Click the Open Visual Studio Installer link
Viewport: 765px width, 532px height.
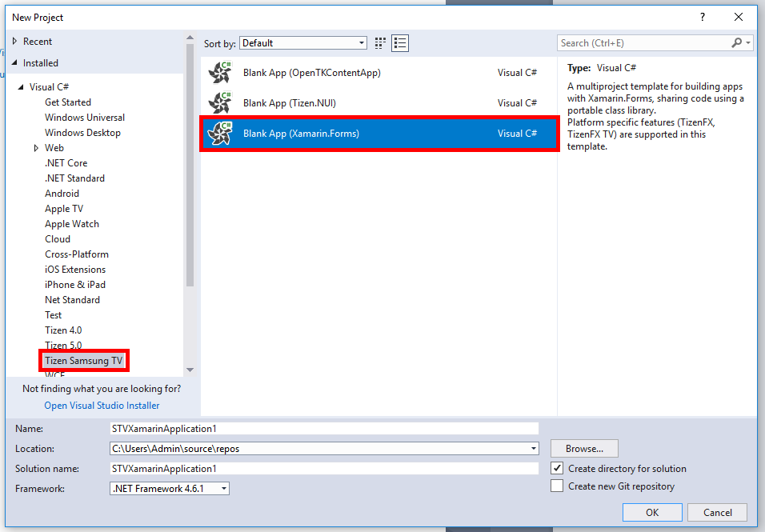click(x=101, y=405)
